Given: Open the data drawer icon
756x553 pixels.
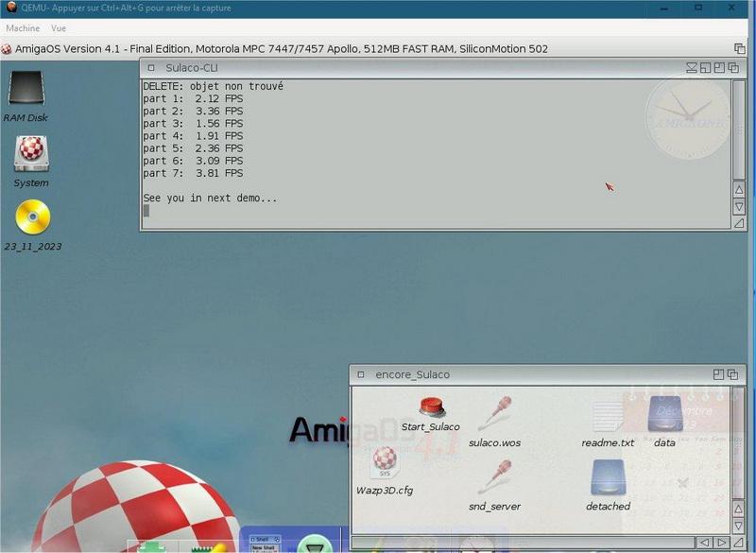Looking at the screenshot, I should [665, 414].
